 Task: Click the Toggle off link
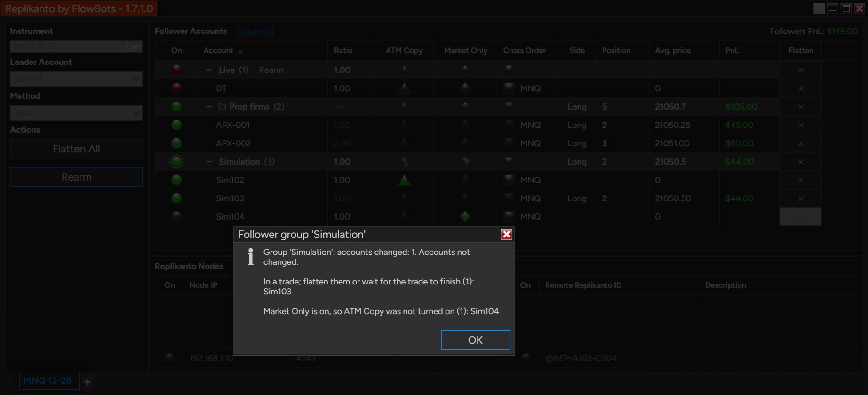[x=255, y=31]
